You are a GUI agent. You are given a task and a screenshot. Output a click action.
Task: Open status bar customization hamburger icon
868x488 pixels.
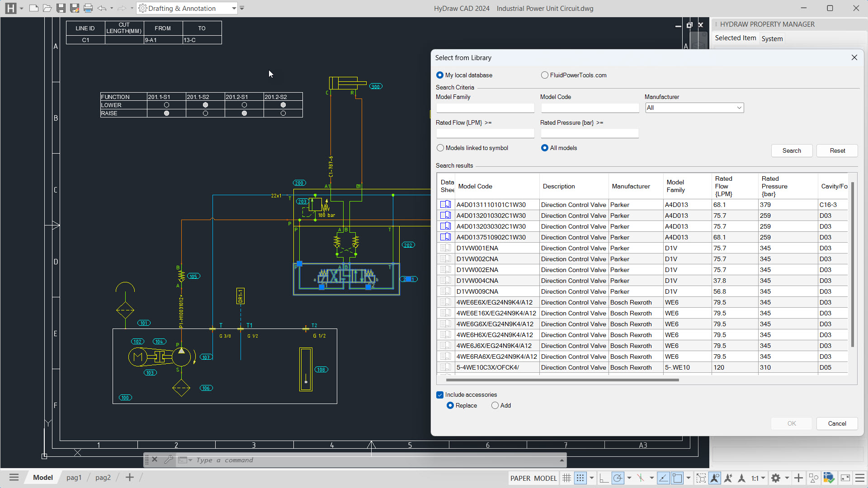tap(860, 478)
